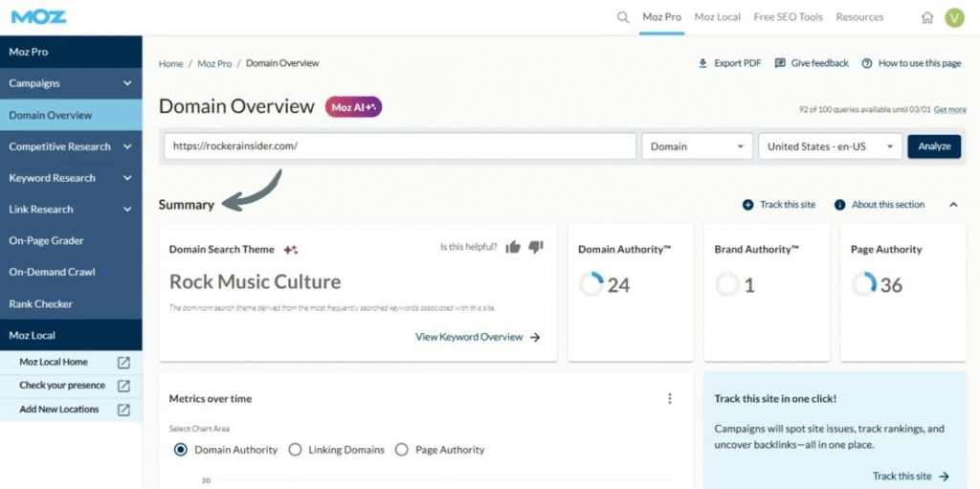This screenshot has height=489, width=980.
Task: Click the Track this site link in blue card
Action: 902,476
